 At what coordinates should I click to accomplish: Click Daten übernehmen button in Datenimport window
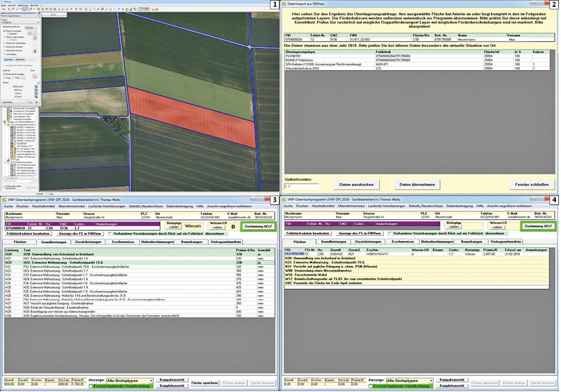click(x=417, y=184)
